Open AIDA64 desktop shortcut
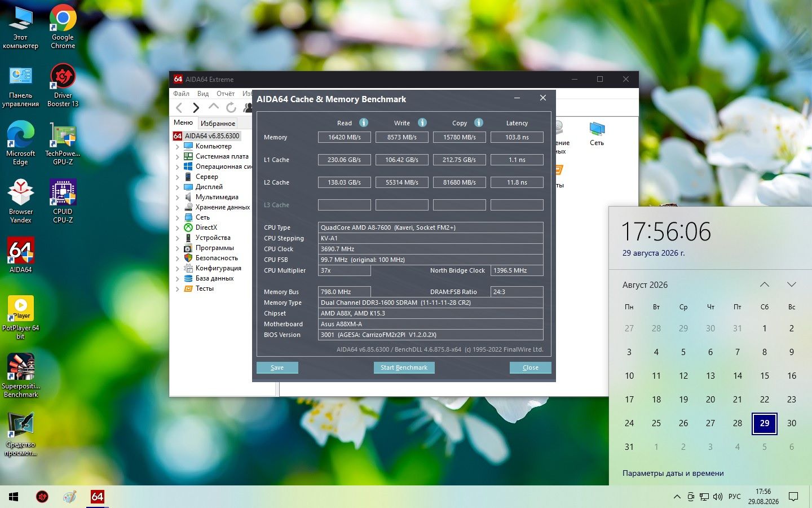 (x=21, y=255)
